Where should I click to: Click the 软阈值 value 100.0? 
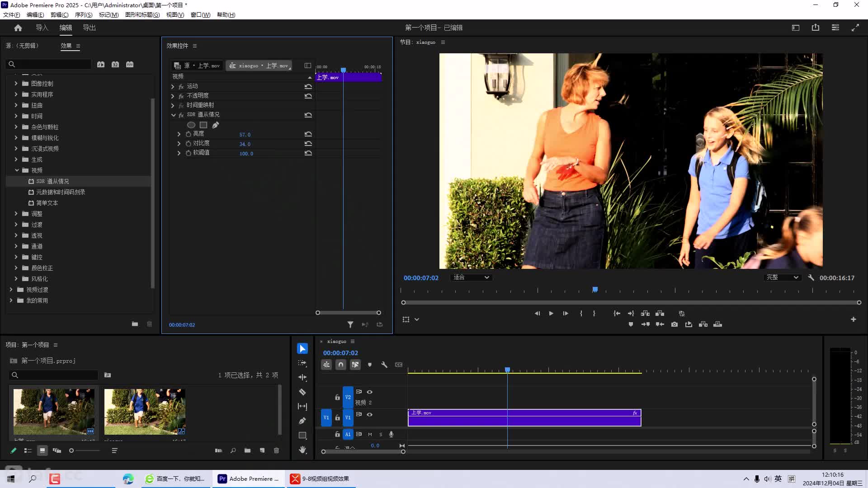coord(246,154)
